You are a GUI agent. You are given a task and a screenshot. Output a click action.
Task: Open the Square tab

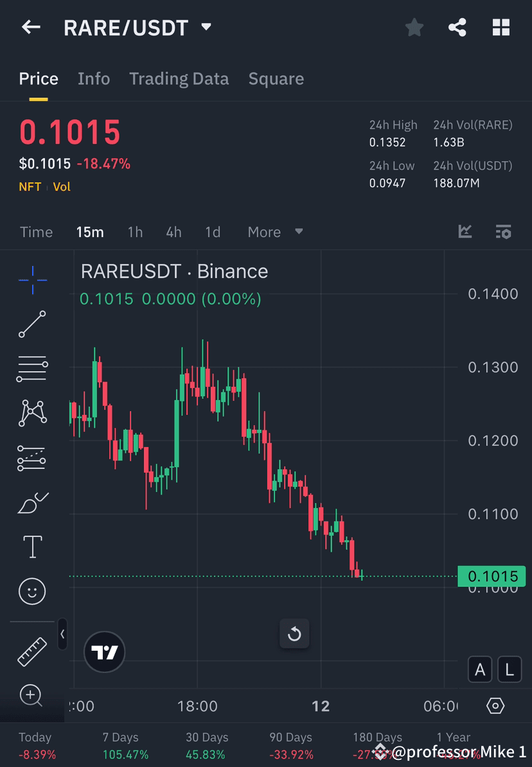point(276,78)
